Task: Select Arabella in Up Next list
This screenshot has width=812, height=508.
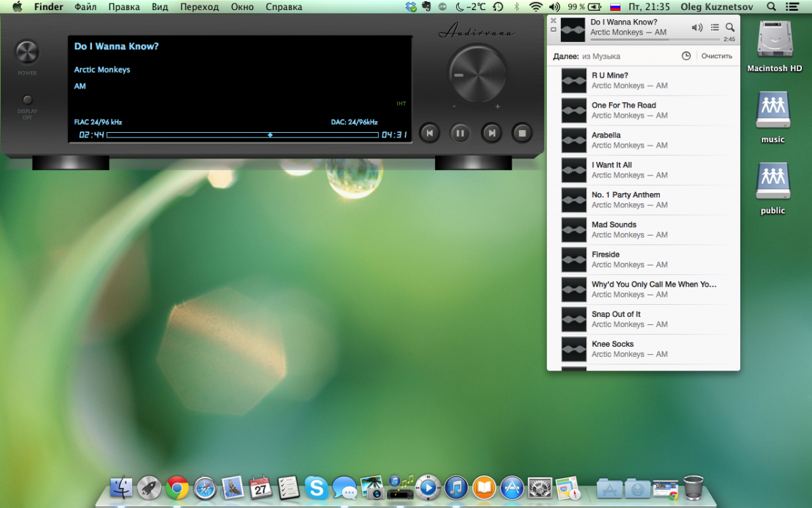Action: tap(643, 140)
